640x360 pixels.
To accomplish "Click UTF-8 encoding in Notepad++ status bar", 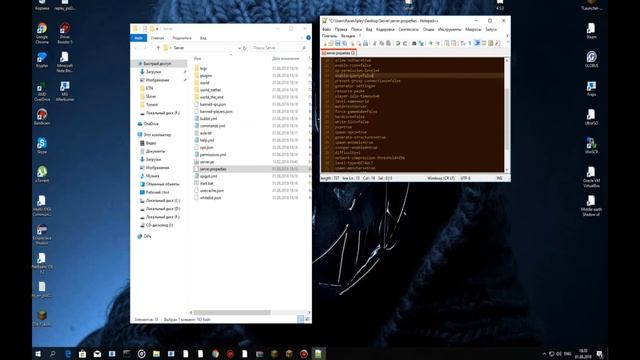I will coord(465,178).
